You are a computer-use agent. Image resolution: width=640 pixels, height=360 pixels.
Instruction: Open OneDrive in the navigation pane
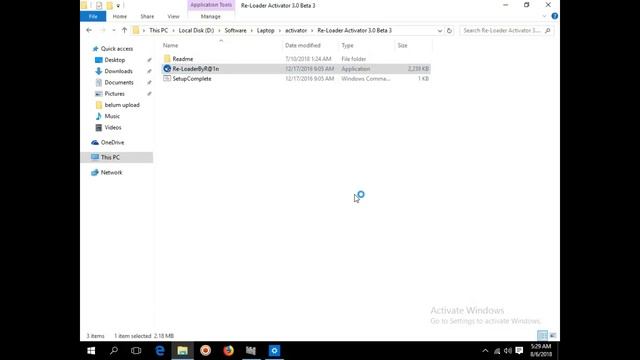(x=112, y=142)
